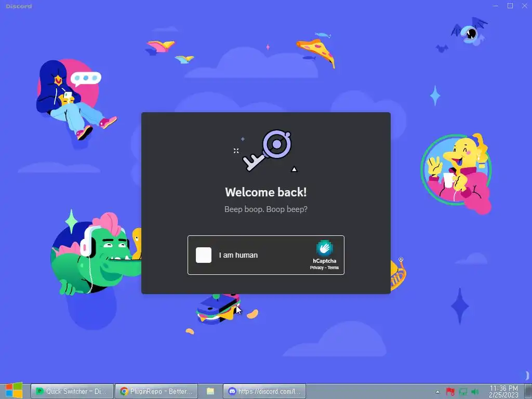Image resolution: width=532 pixels, height=399 pixels.
Task: Expand hidden system tray icons
Action: (437, 392)
